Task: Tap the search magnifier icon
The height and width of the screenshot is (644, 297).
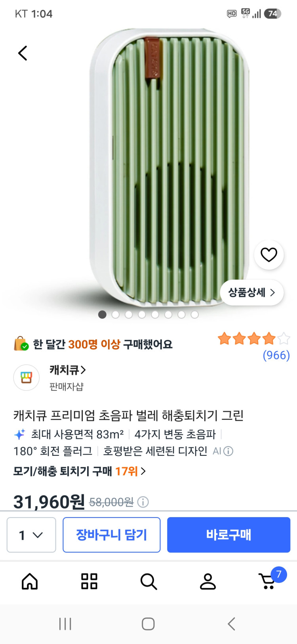Action: coord(148,581)
